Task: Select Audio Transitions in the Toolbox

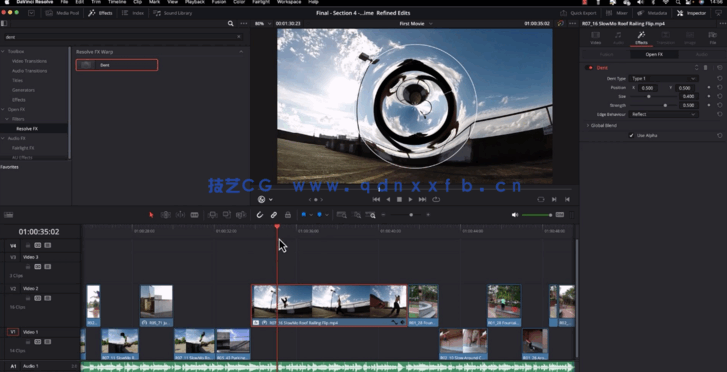Action: 29,71
